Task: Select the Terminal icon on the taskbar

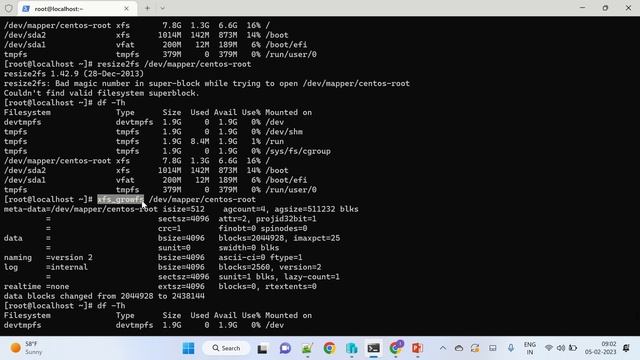Action: 373,348
